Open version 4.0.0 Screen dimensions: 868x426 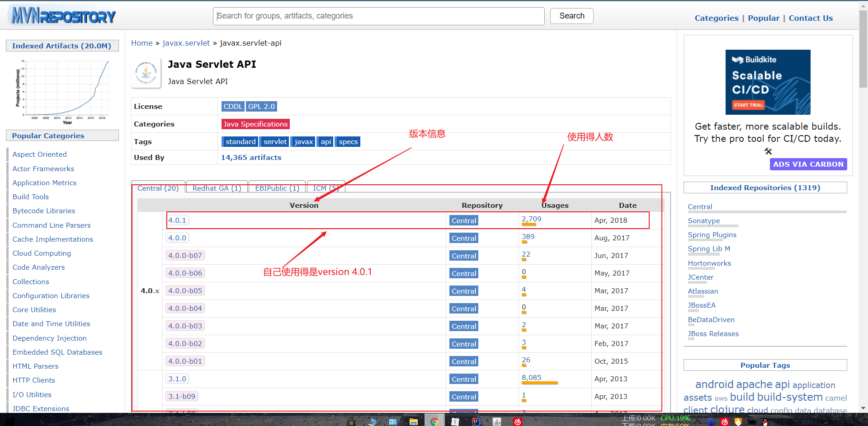tap(177, 238)
